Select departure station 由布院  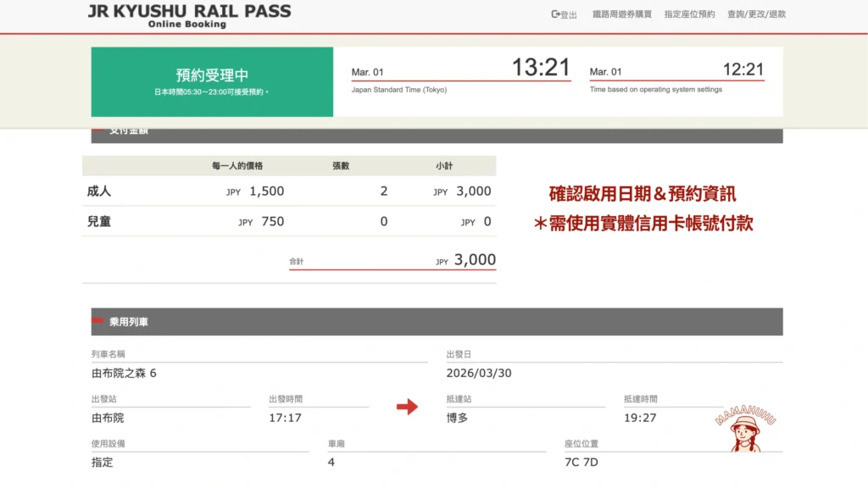pos(108,419)
